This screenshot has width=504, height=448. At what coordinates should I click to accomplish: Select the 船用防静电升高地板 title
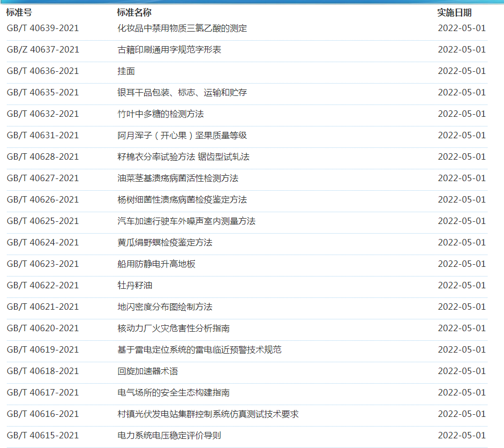coord(156,264)
